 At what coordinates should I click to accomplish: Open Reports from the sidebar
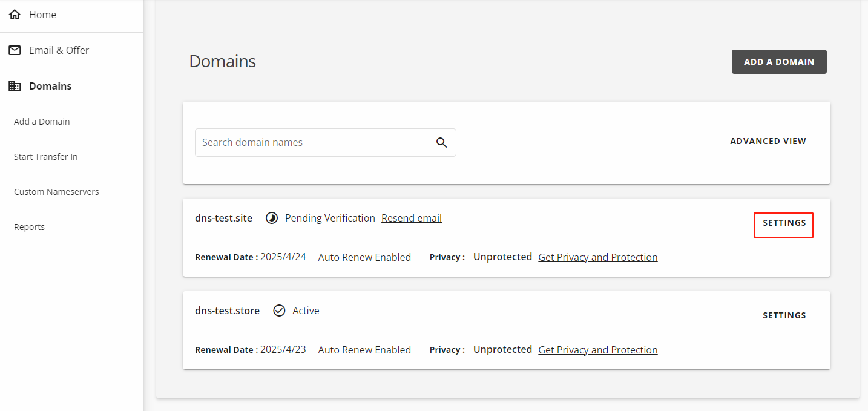(29, 227)
